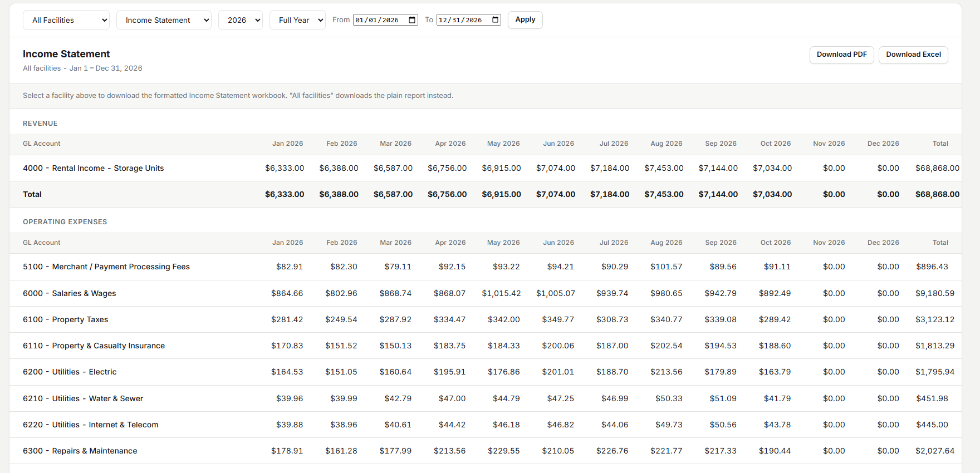
Task: Click the $3,123.12 Property Taxes total
Action: [935, 319]
